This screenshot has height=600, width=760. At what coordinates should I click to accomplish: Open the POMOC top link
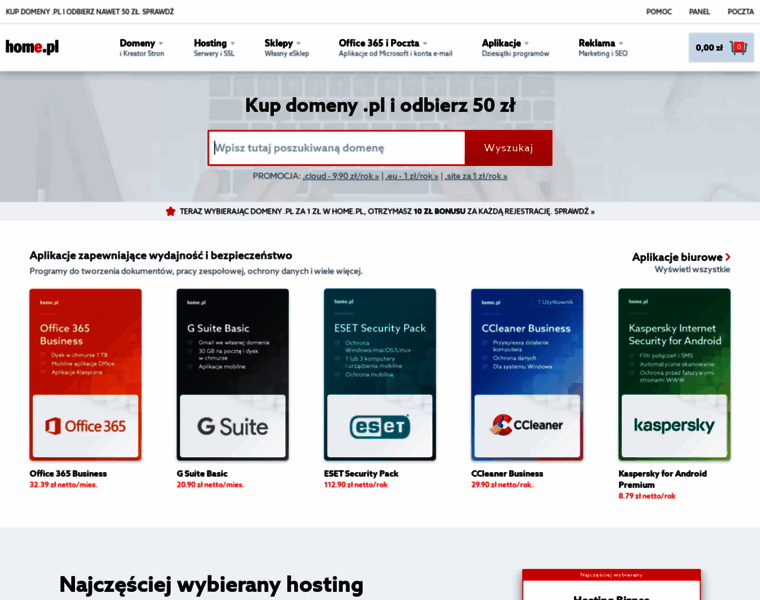tap(659, 12)
